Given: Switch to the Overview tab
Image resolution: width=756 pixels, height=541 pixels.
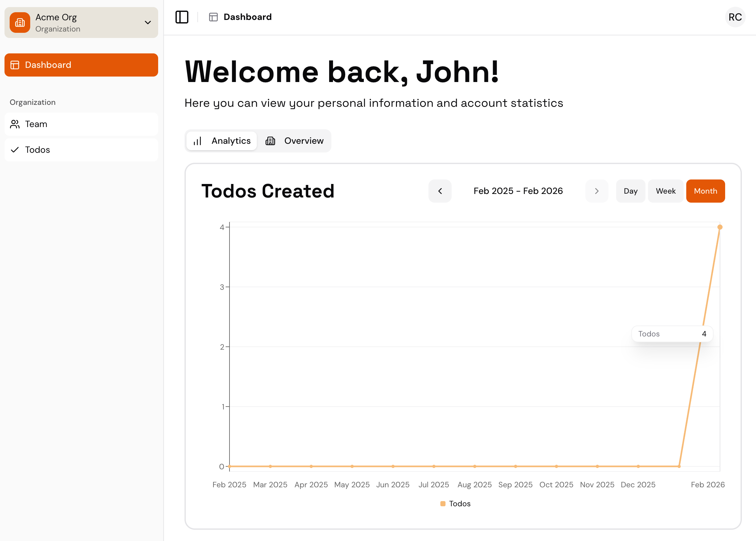Looking at the screenshot, I should point(294,141).
